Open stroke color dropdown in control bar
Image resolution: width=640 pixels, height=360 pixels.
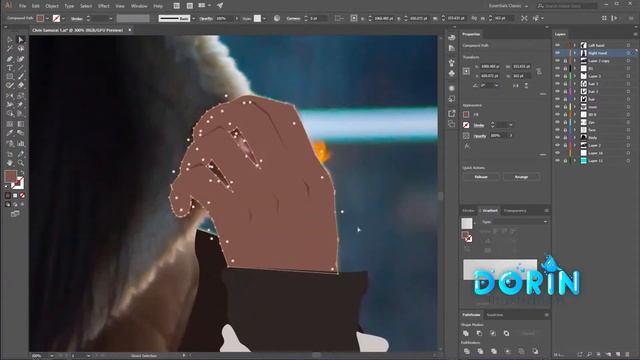pos(63,18)
